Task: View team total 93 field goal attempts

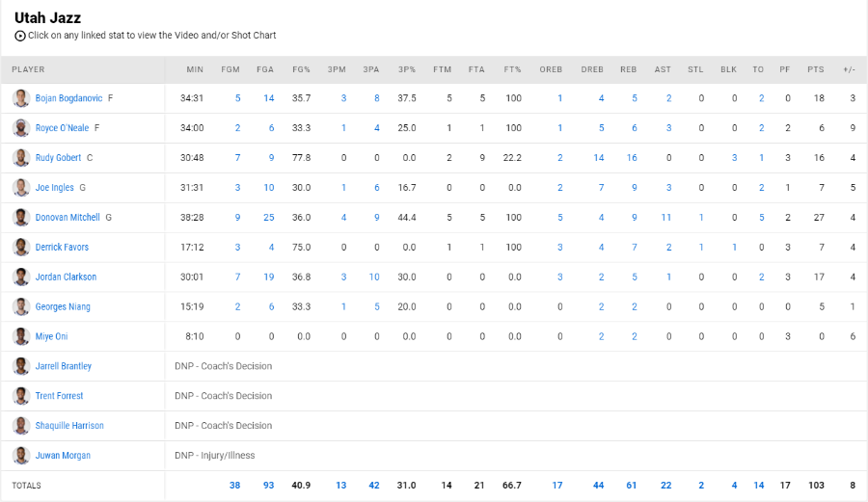Action: pyautogui.click(x=268, y=486)
